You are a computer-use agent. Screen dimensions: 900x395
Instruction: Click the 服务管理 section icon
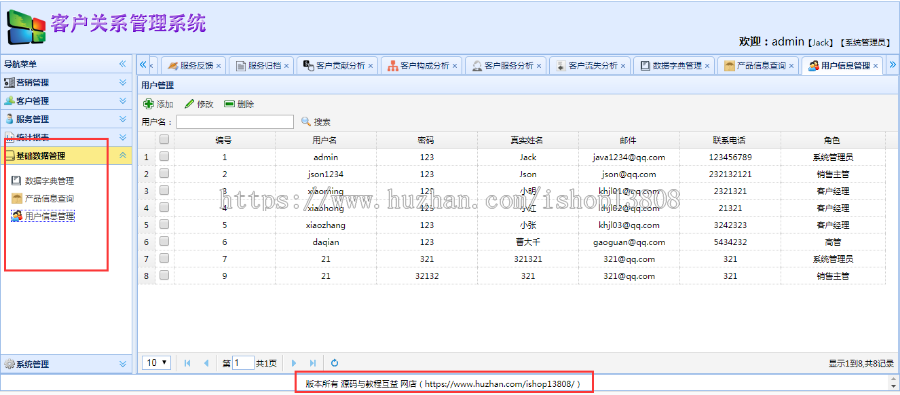pos(9,119)
